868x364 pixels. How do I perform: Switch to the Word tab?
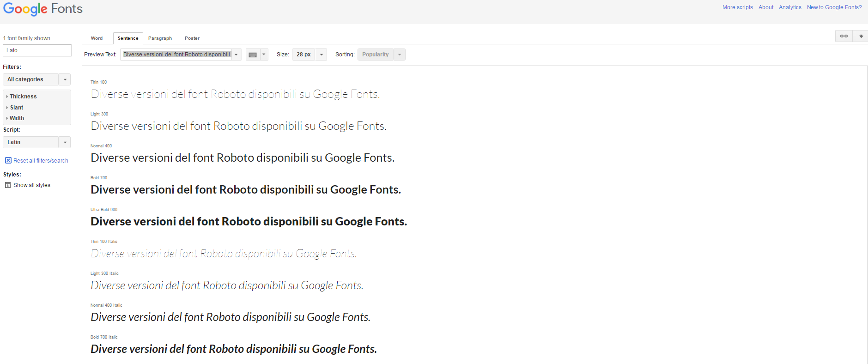click(x=97, y=38)
